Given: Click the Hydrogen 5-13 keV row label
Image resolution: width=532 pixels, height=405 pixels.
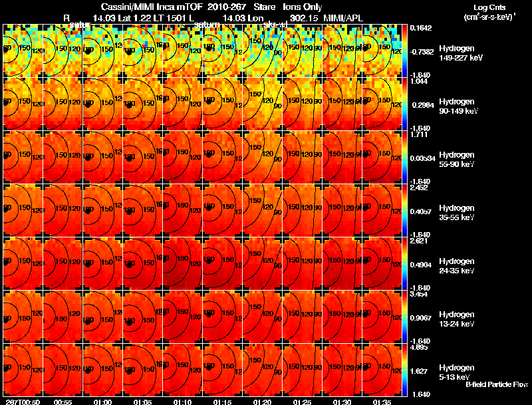Looking at the screenshot, I should [x=457, y=372].
